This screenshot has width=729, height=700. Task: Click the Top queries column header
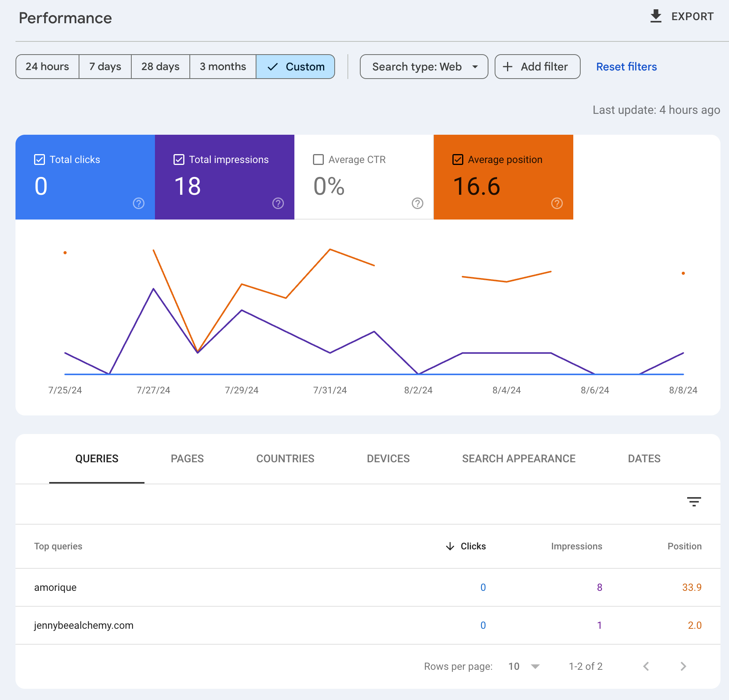point(58,546)
